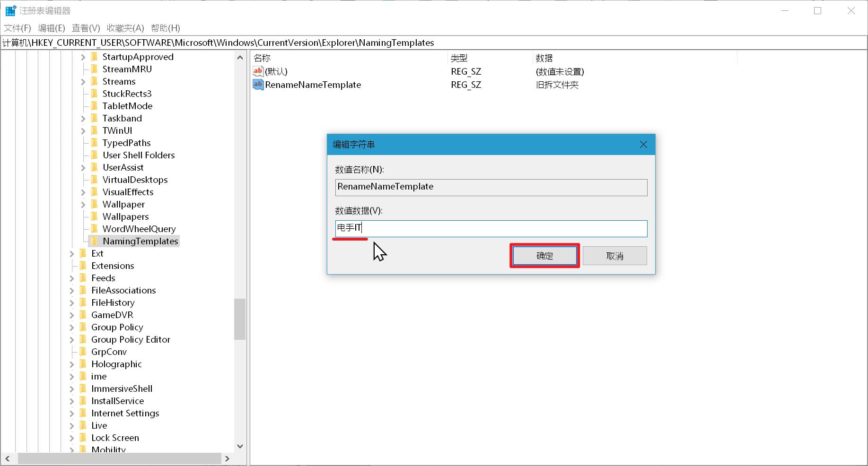Viewport: 868px width, 466px height.
Task: Click the (默认) default value icon
Action: point(258,71)
